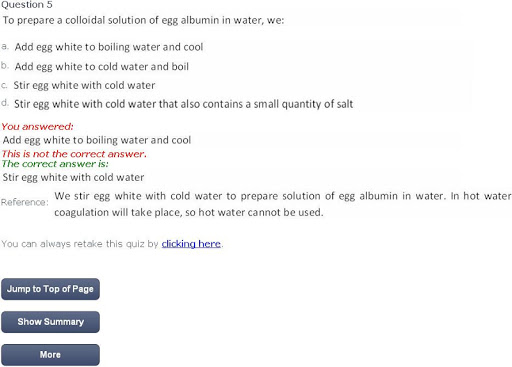This screenshot has width=512, height=367.
Task: Click the correct answer text under green label
Action: pos(73,177)
